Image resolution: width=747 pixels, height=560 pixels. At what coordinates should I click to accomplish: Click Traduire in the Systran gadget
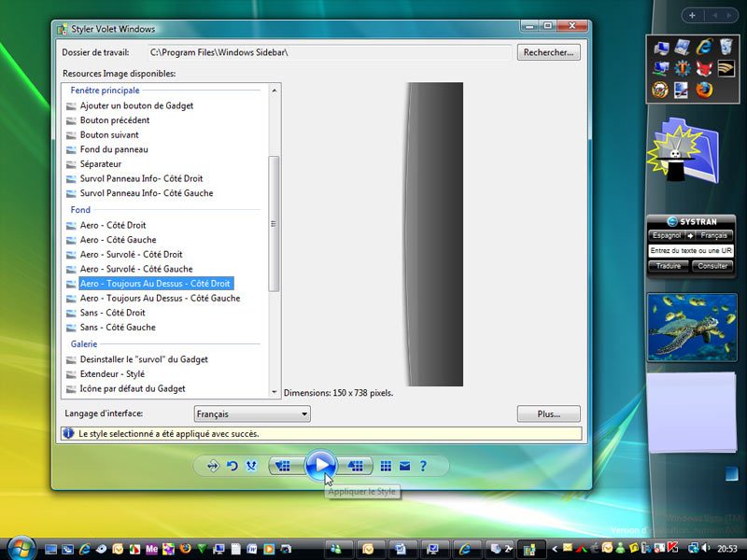click(668, 266)
